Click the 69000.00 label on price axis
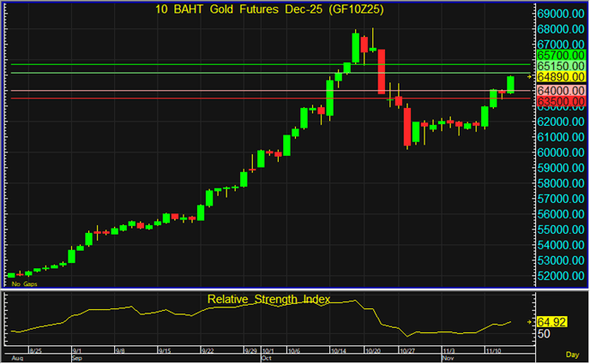 [x=561, y=15]
